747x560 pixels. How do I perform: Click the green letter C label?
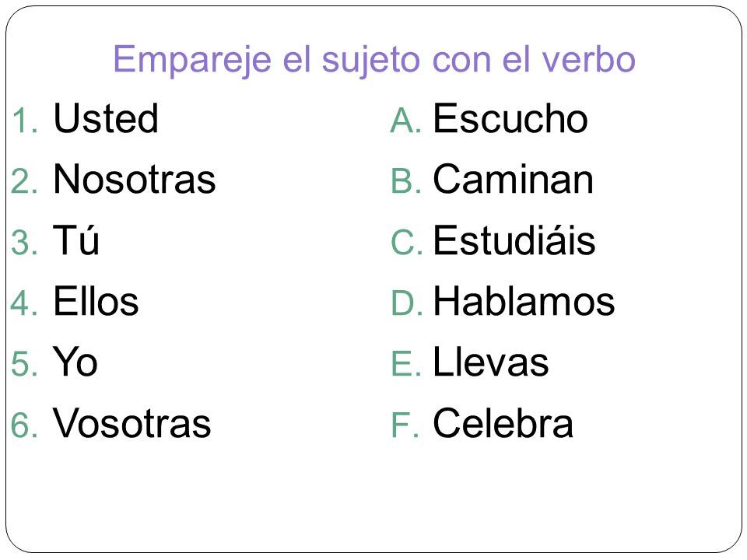coord(406,243)
